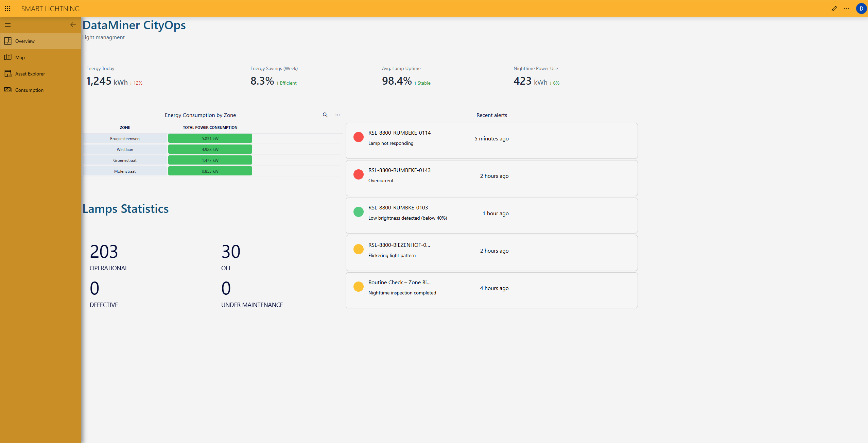The height and width of the screenshot is (443, 868).
Task: Click the Consumption icon in sidebar
Action: (8, 90)
